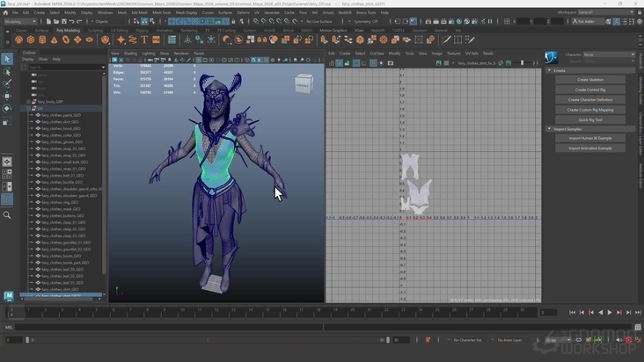Create a polygon cube from shelf

coord(31,40)
